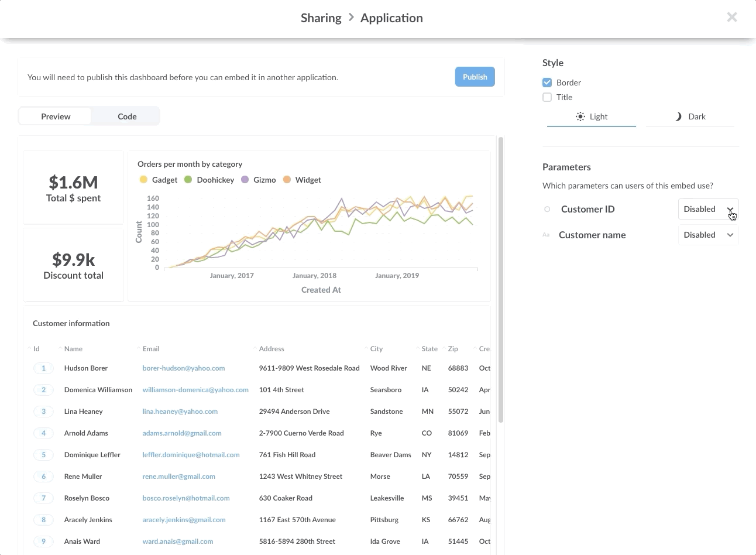Open customer ID 5 badge link

tap(43, 455)
